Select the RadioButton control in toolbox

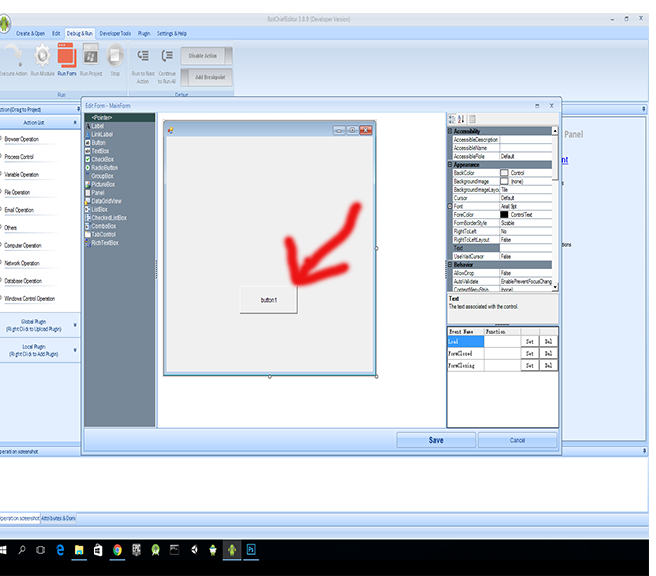104,167
